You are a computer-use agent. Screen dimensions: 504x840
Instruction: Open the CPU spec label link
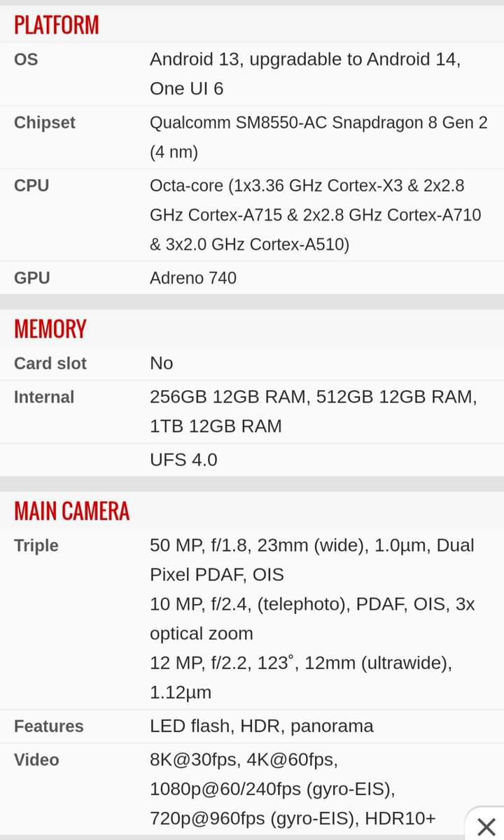pyautogui.click(x=31, y=185)
